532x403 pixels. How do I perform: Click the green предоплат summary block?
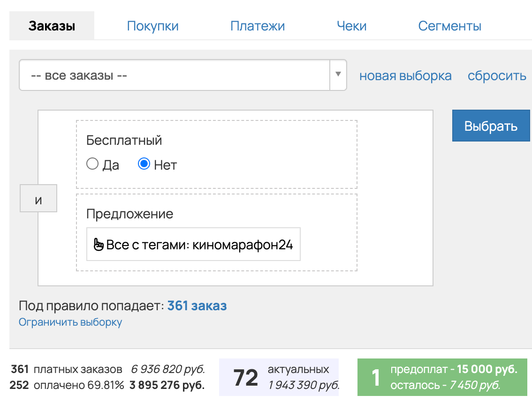444,377
